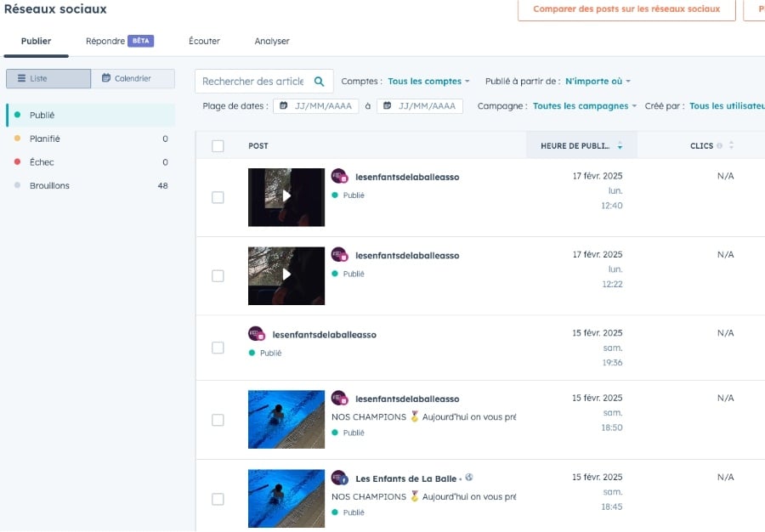Click account avatar of 18:50 post
This screenshot has width=765, height=532.
pyautogui.click(x=339, y=398)
